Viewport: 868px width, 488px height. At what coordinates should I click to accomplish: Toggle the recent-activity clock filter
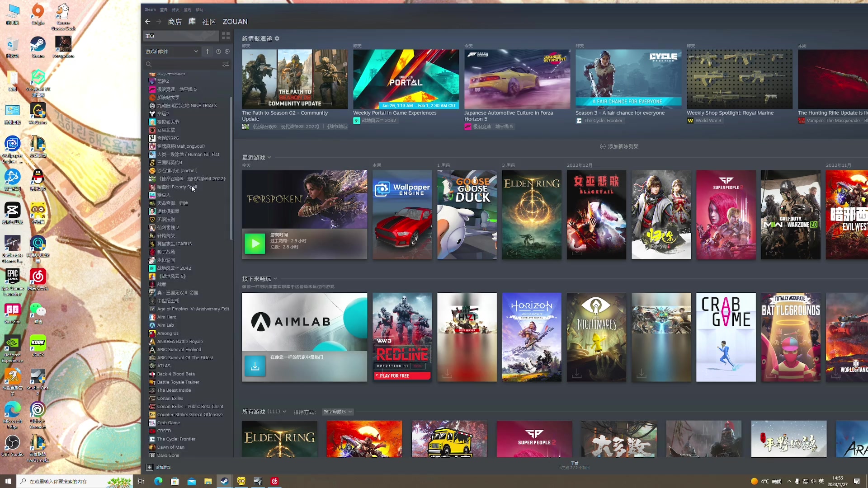pyautogui.click(x=218, y=52)
